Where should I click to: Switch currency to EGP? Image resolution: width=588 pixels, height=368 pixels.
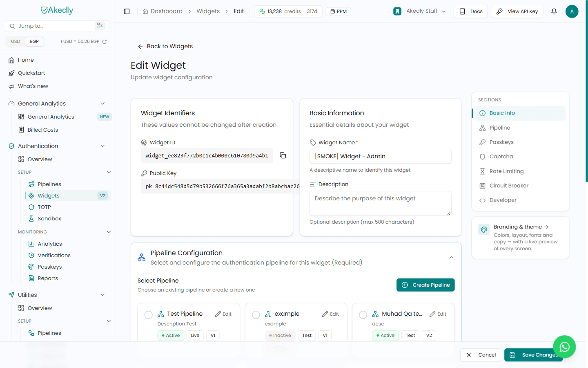pos(34,42)
